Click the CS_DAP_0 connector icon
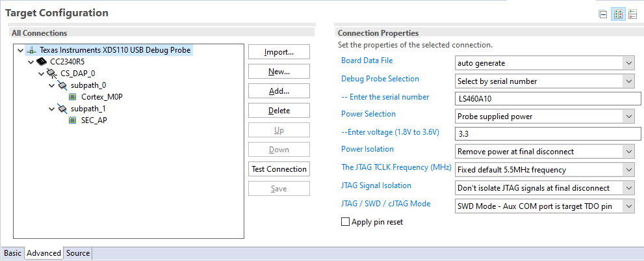 53,74
